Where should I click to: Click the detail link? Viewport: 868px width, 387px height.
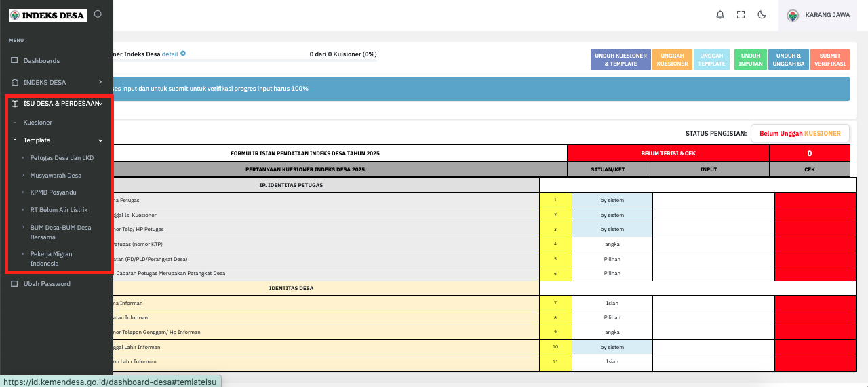(170, 54)
